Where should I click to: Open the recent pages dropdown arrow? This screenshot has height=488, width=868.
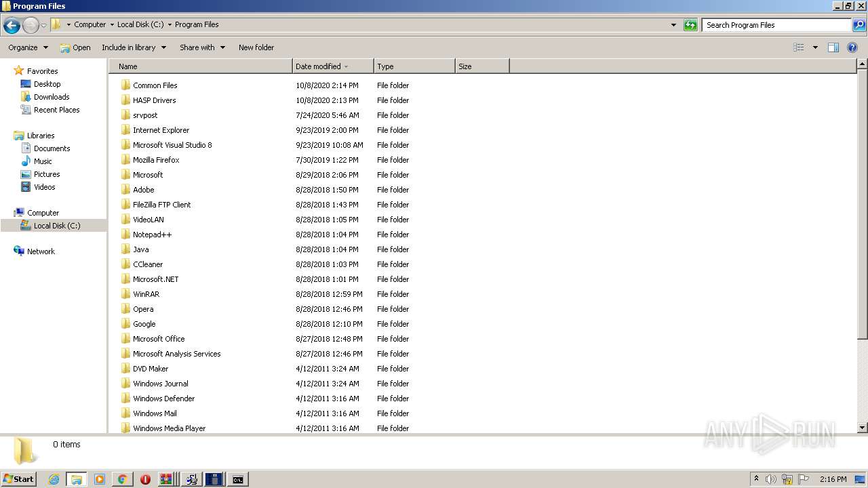[44, 26]
